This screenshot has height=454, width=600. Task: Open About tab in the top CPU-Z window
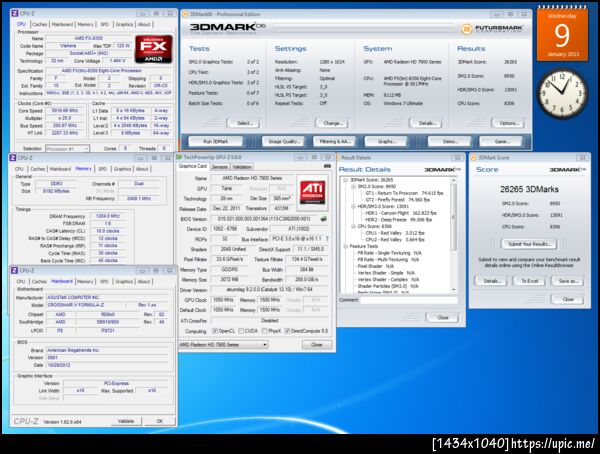[144, 24]
